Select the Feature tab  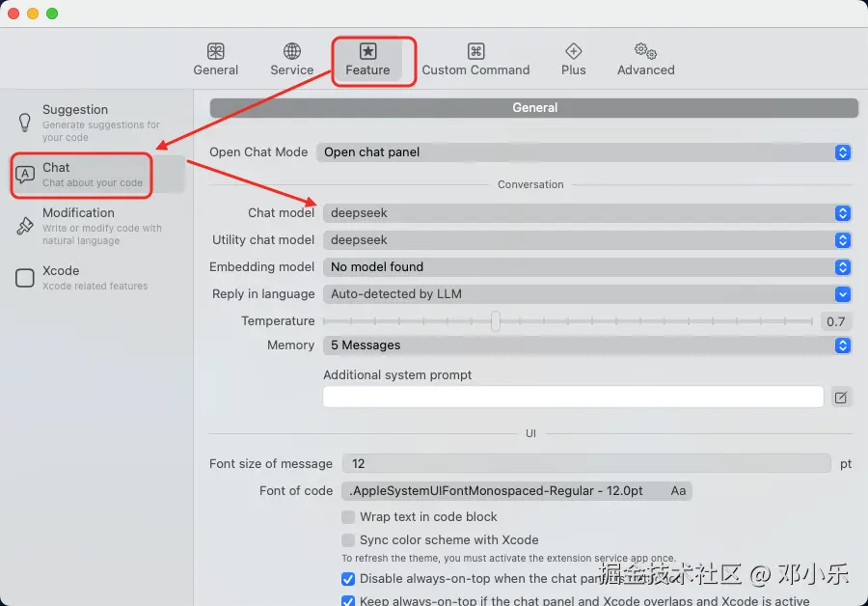(x=367, y=60)
